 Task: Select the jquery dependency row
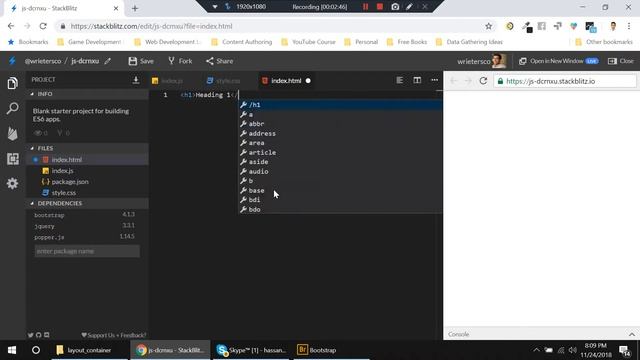[84, 226]
